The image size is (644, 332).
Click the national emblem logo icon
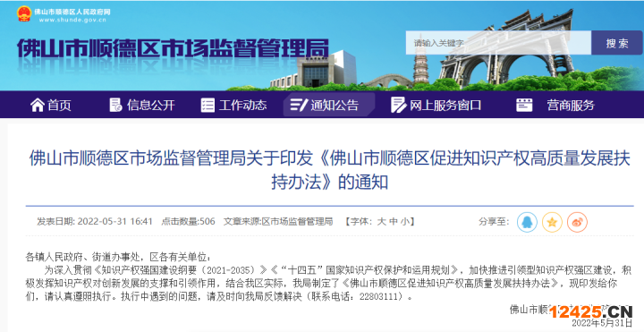[24, 14]
